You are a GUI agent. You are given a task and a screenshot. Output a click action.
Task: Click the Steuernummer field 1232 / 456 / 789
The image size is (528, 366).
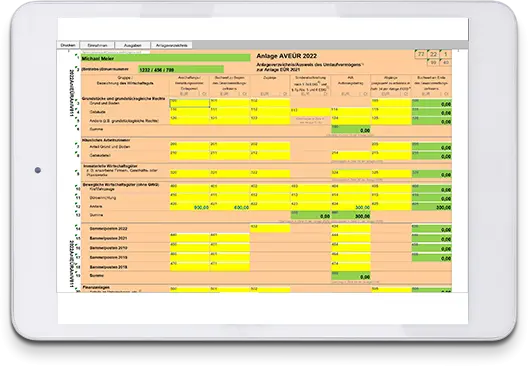click(181, 70)
